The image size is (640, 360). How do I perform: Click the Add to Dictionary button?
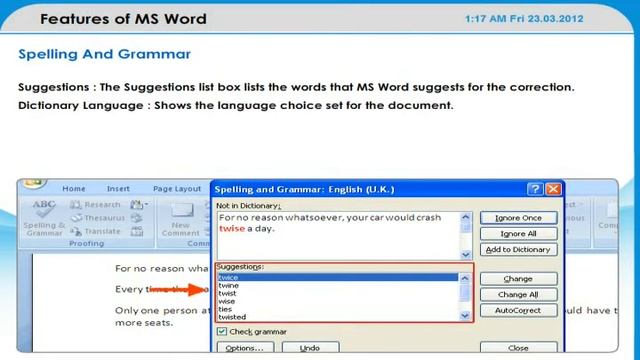coord(518,249)
